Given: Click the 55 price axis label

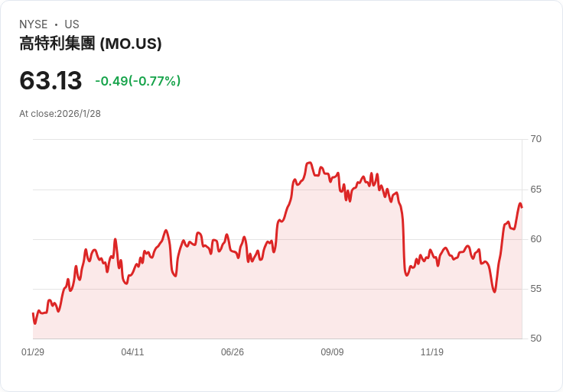Looking at the screenshot, I should point(536,289).
